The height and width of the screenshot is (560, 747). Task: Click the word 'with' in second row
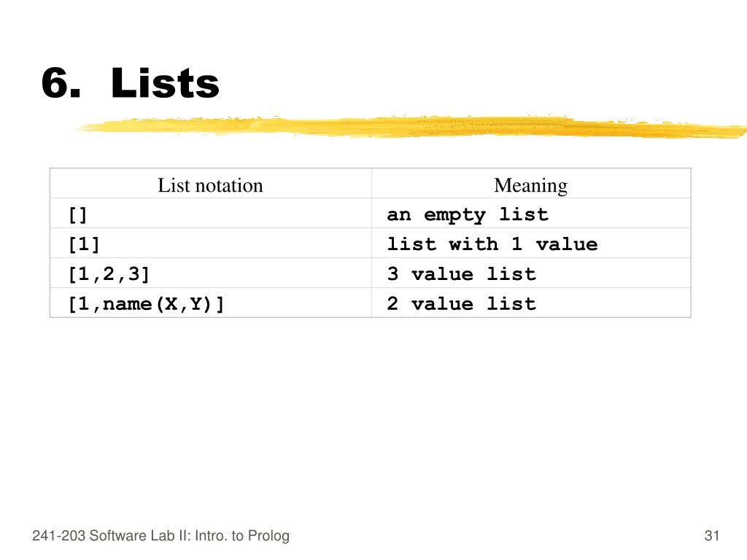[473, 244]
